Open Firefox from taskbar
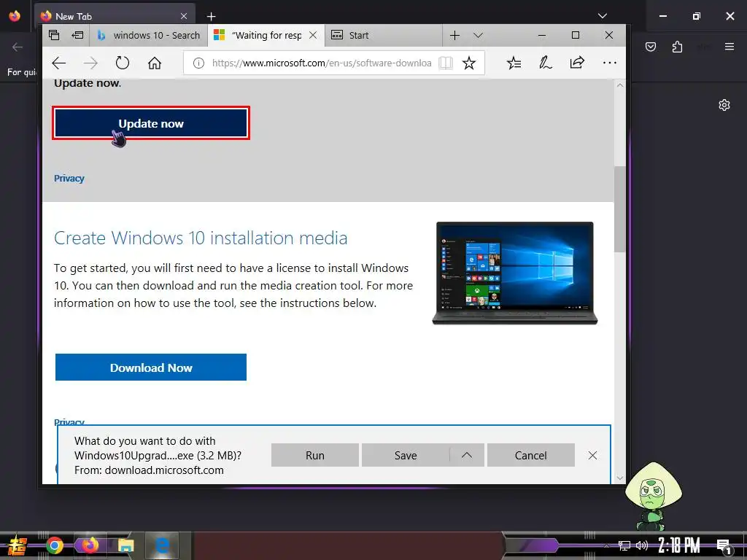 90,545
